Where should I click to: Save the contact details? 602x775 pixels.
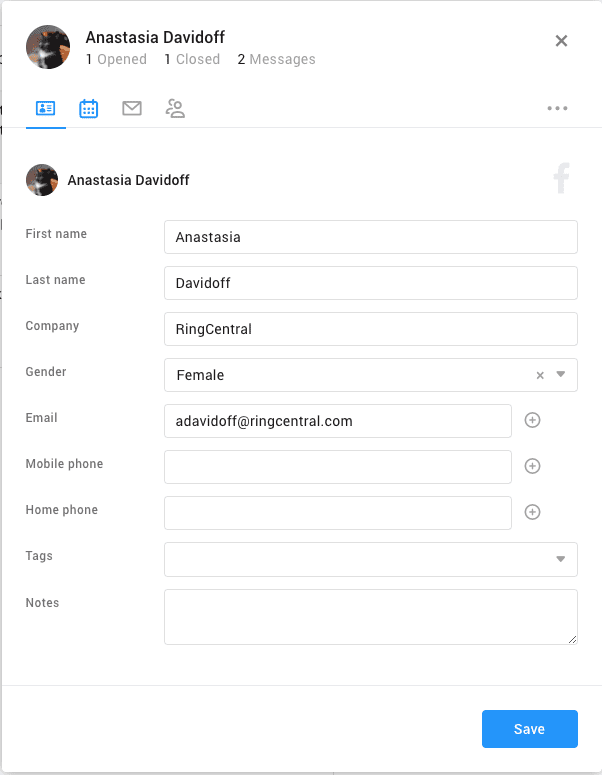(529, 729)
